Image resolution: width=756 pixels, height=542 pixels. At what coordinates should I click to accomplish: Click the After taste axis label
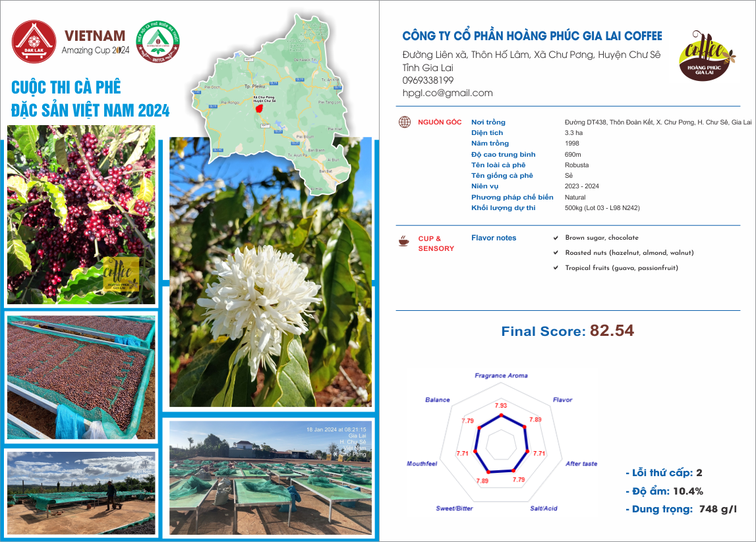click(x=581, y=464)
